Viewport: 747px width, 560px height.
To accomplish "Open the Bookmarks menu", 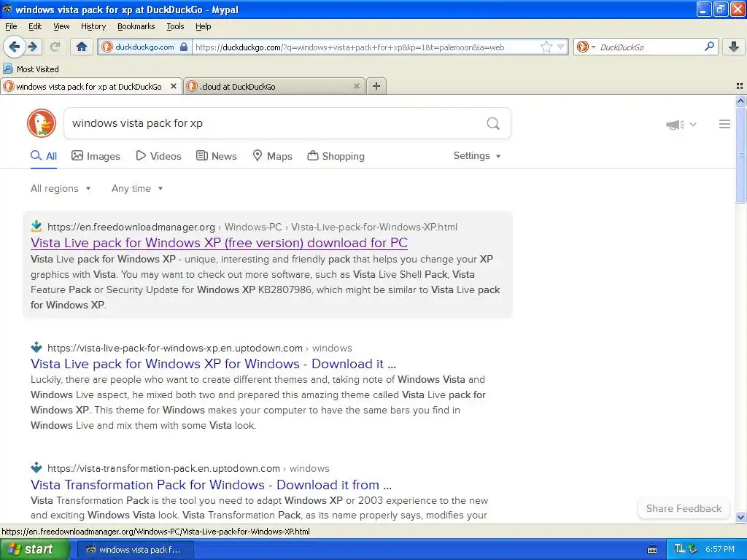I will tap(136, 26).
